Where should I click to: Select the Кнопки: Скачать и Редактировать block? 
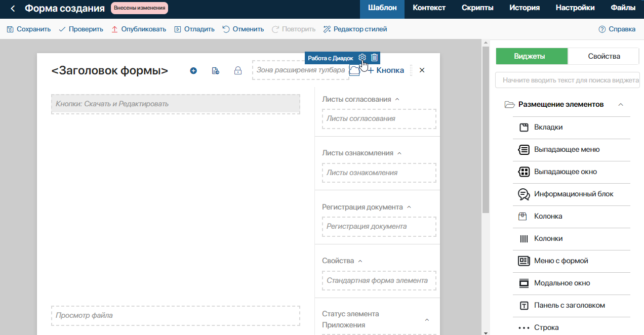coord(176,104)
